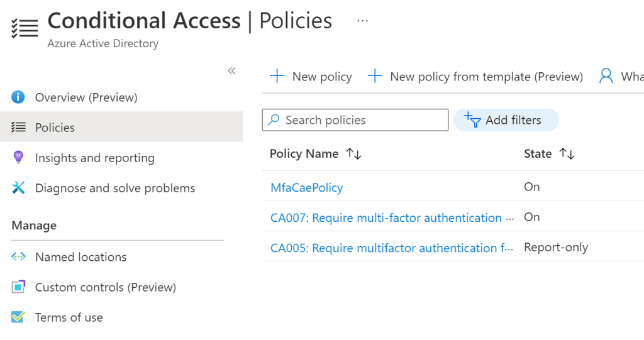Open Insights and reporting menu item
The image size is (644, 340).
tap(94, 158)
